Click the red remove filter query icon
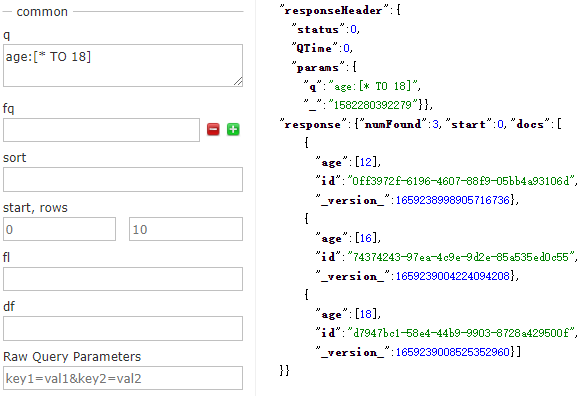The width and height of the screenshot is (588, 396). 213,129
